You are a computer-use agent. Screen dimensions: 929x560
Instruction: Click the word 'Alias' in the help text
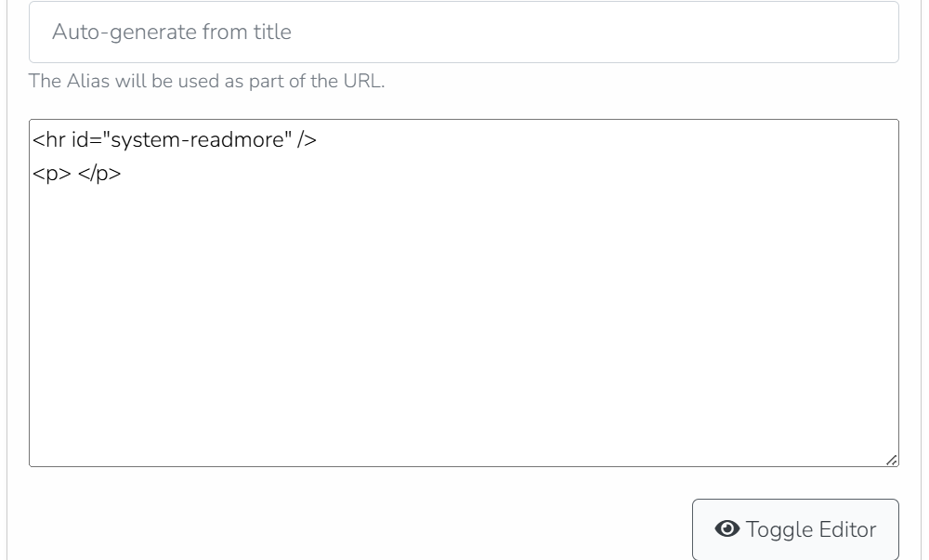[87, 81]
